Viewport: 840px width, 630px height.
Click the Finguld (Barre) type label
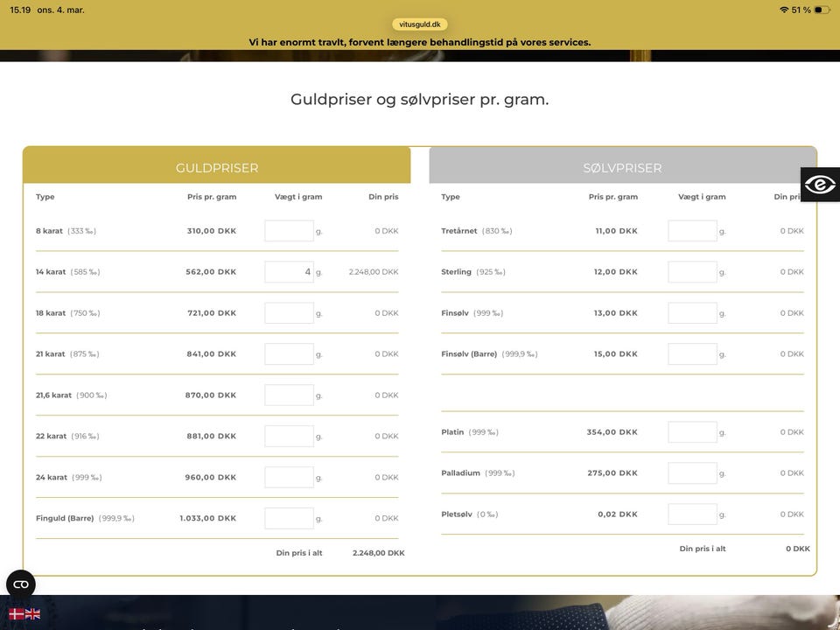coord(85,519)
